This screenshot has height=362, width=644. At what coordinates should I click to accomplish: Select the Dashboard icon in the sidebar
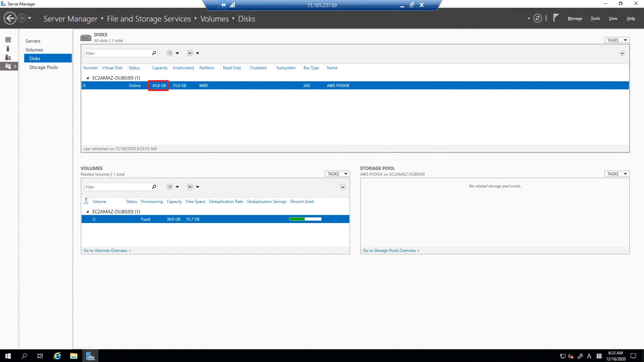[x=8, y=40]
